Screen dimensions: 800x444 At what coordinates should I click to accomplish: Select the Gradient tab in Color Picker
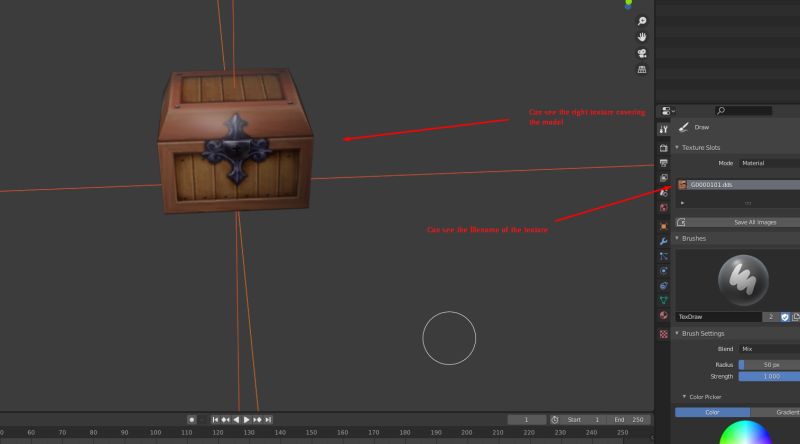click(x=776, y=412)
